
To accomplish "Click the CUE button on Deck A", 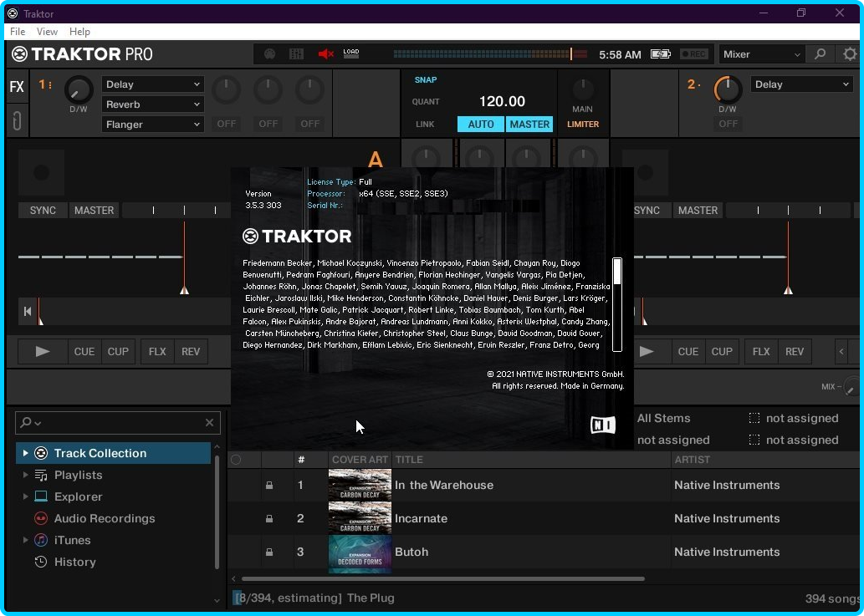I will (84, 352).
